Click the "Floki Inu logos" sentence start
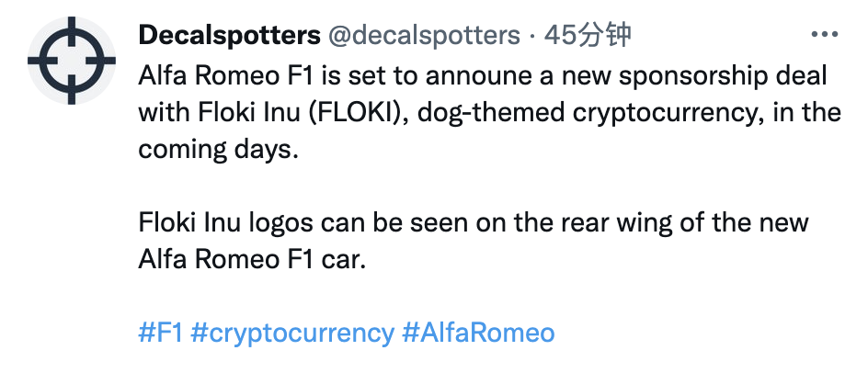This screenshot has width=868, height=373. pyautogui.click(x=225, y=222)
